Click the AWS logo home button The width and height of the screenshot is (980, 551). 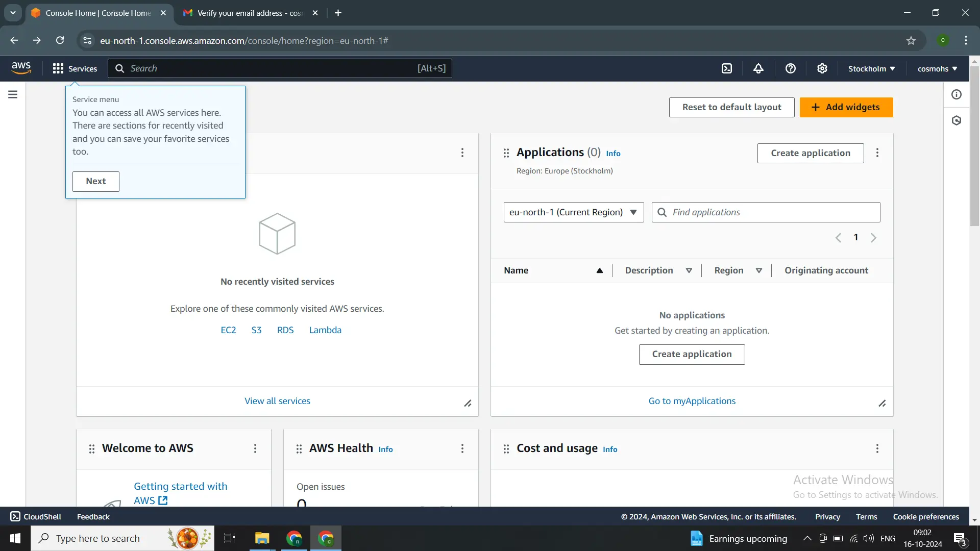[x=21, y=67]
